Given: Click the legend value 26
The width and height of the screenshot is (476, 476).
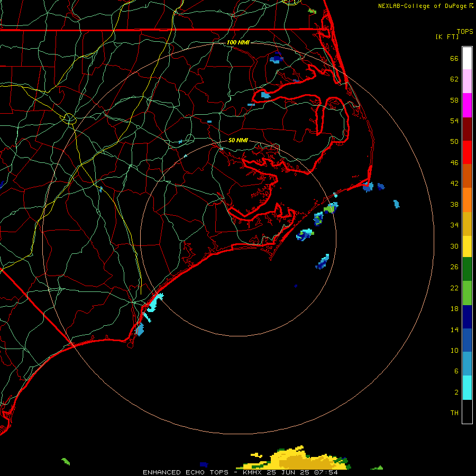Looking at the screenshot, I should click(x=454, y=267).
